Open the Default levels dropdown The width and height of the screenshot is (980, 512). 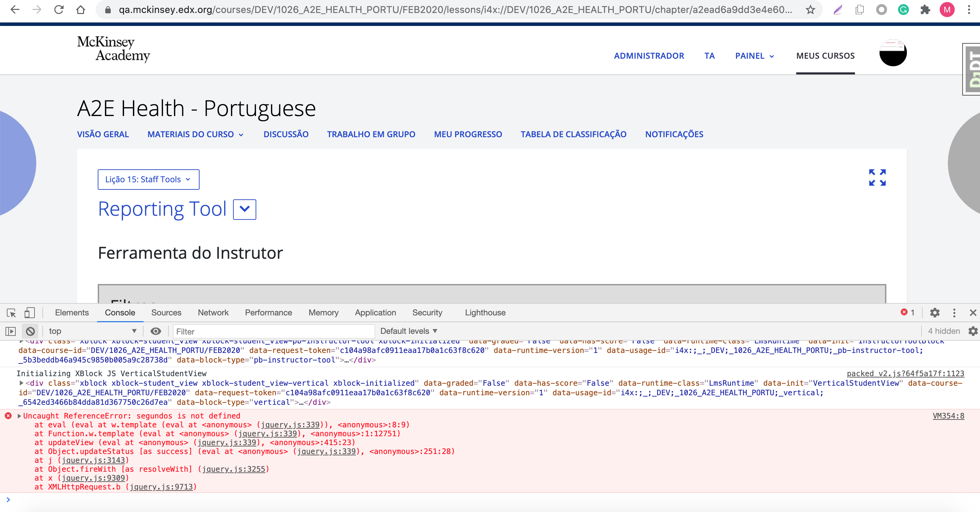(409, 331)
